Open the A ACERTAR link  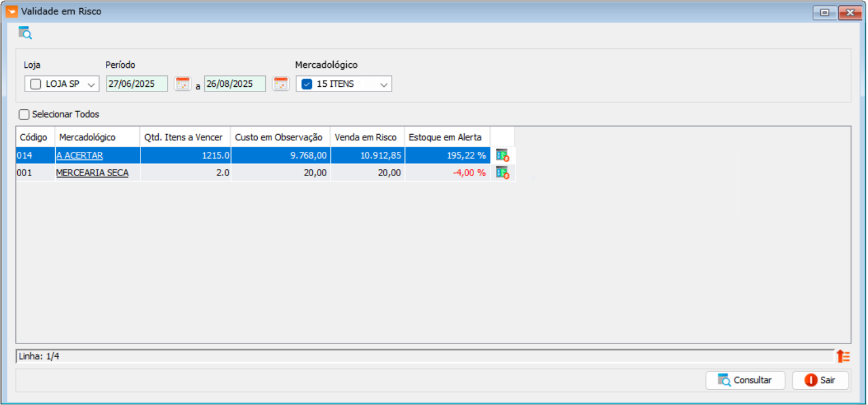coord(79,155)
